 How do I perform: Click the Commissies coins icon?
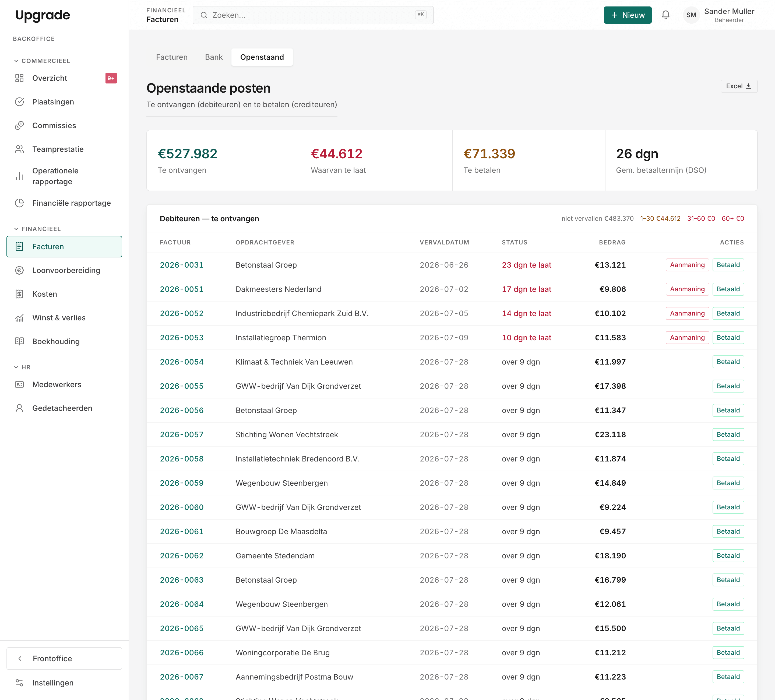[19, 125]
